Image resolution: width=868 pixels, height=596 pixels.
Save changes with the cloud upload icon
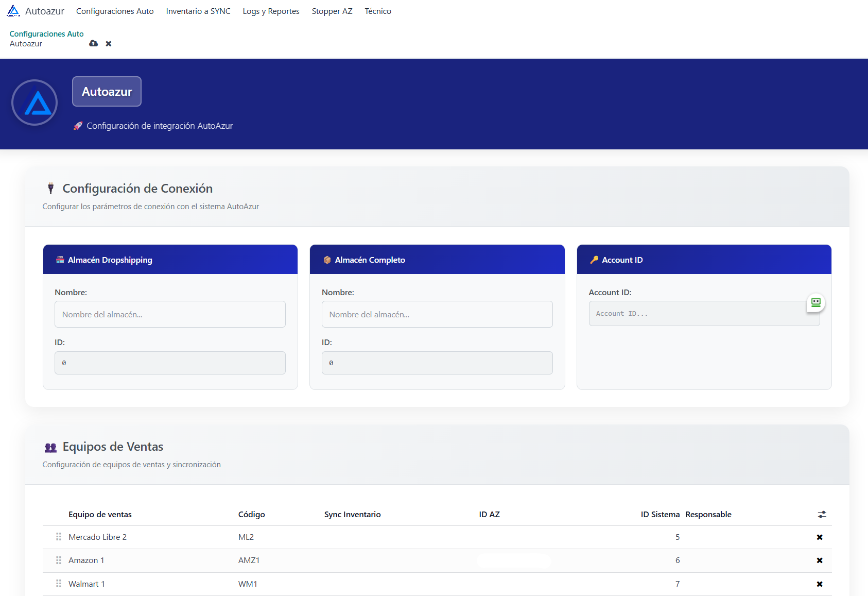93,44
